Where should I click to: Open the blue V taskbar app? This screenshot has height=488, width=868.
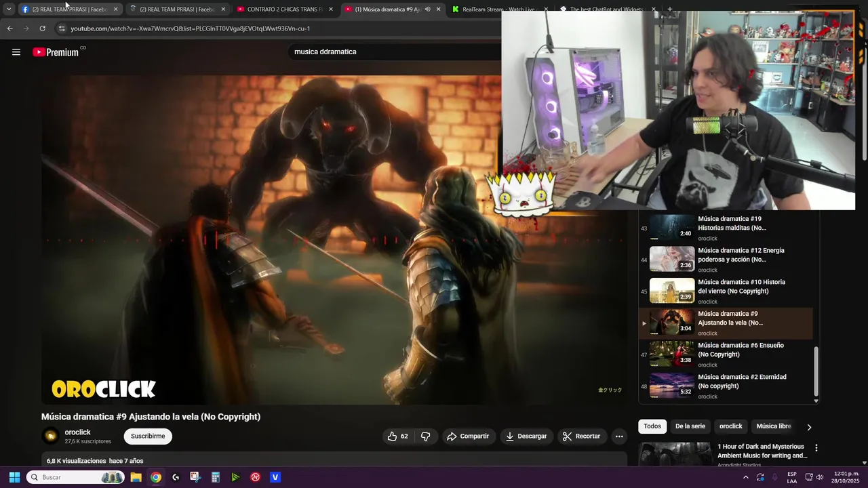click(275, 477)
